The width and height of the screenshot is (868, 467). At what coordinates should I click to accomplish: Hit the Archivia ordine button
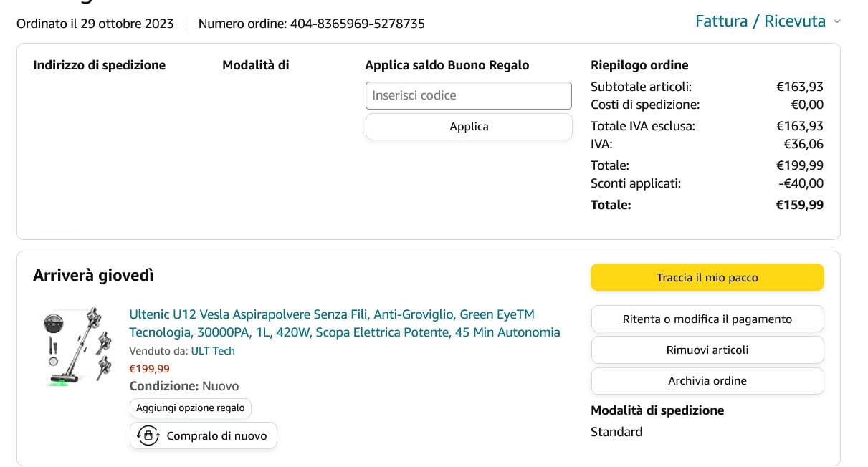(x=707, y=381)
